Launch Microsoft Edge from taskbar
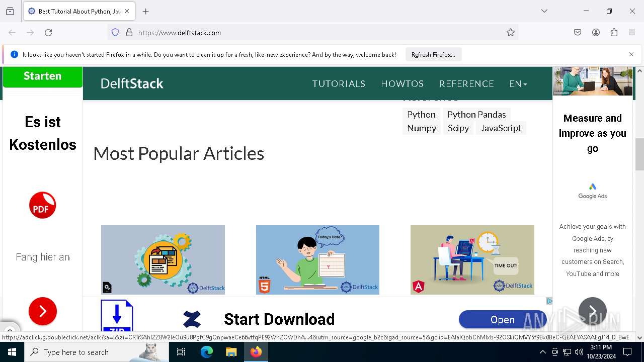644x362 pixels. point(207,352)
